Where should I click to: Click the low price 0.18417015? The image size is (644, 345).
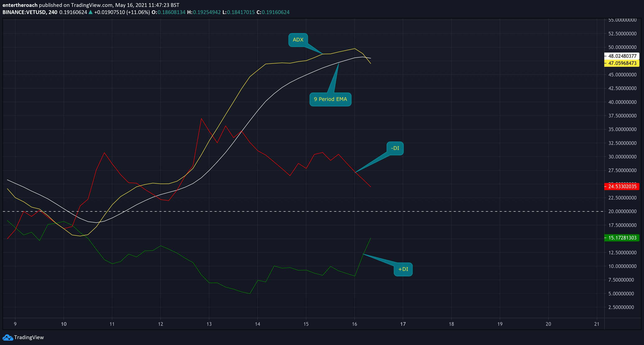pos(241,12)
